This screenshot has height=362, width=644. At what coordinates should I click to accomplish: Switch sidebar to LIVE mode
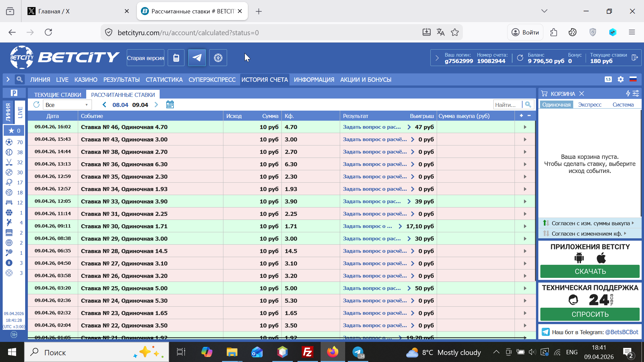click(x=20, y=112)
